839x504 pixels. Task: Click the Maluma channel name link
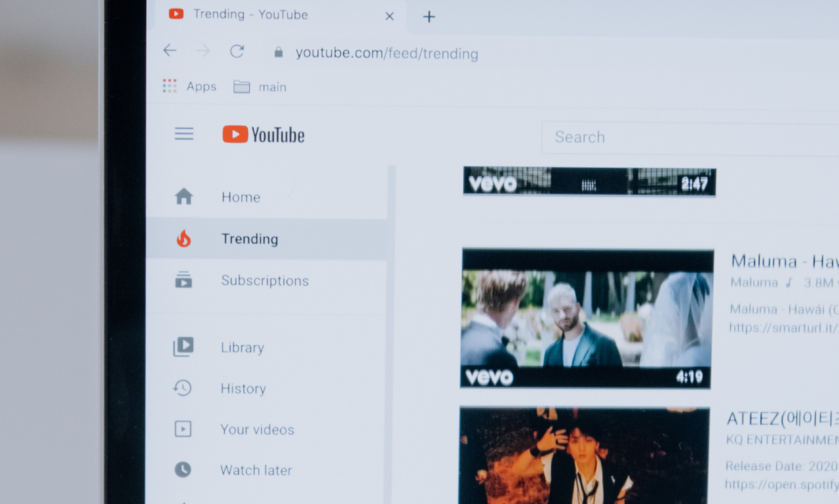pyautogui.click(x=754, y=282)
